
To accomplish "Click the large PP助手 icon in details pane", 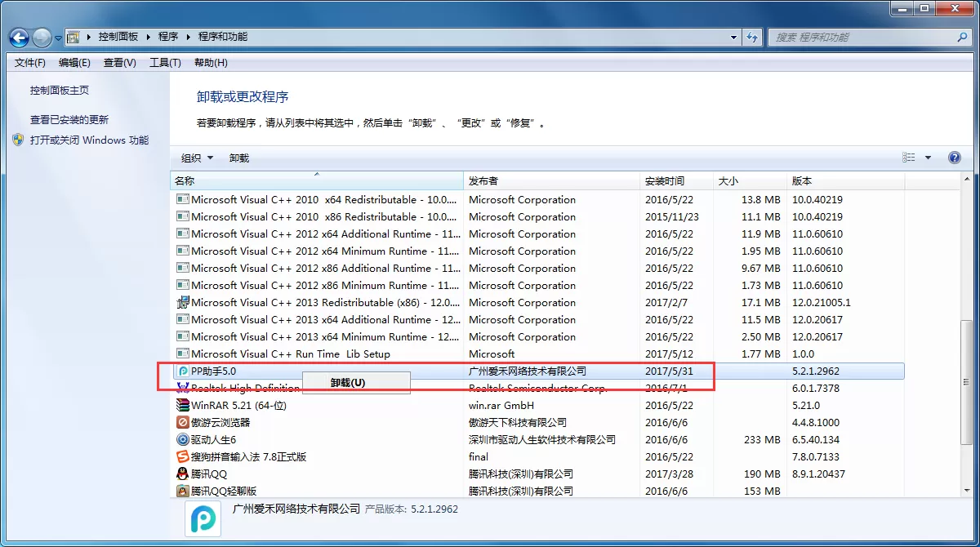I will (203, 518).
